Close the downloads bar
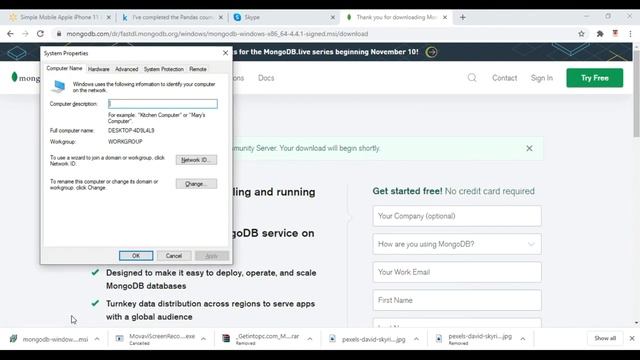 (x=631, y=338)
